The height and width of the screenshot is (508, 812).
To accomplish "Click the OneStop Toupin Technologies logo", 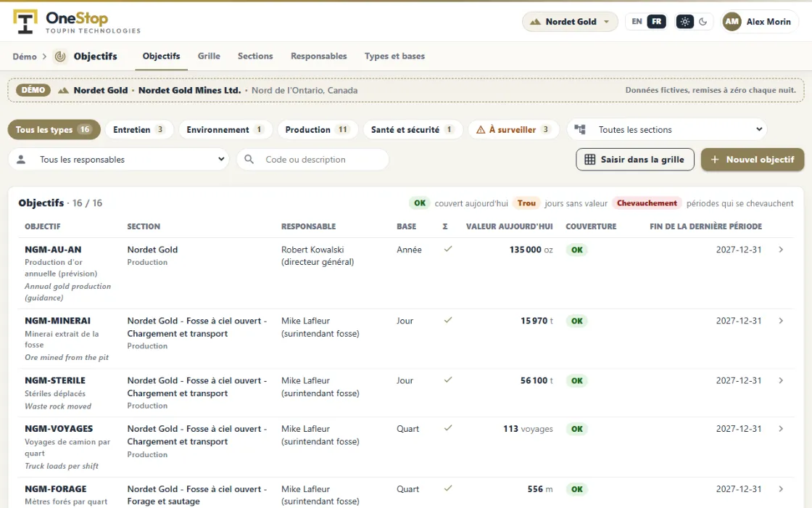I will tap(77, 22).
